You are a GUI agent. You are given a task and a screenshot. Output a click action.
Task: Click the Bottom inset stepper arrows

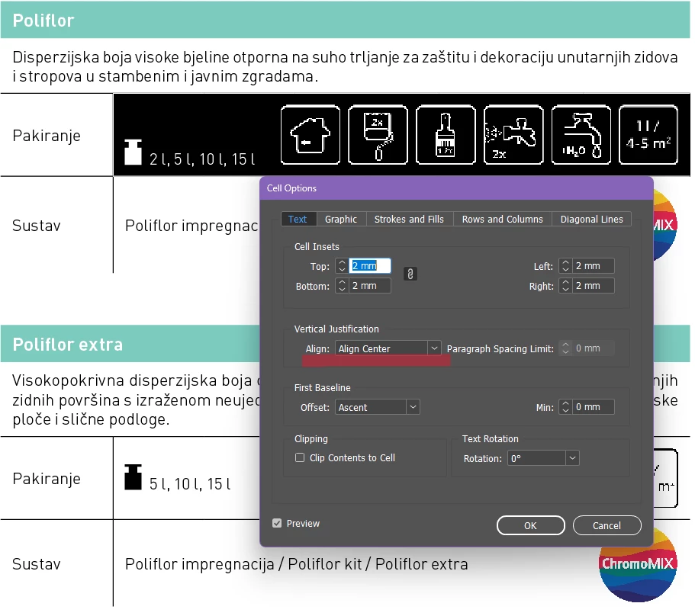342,286
